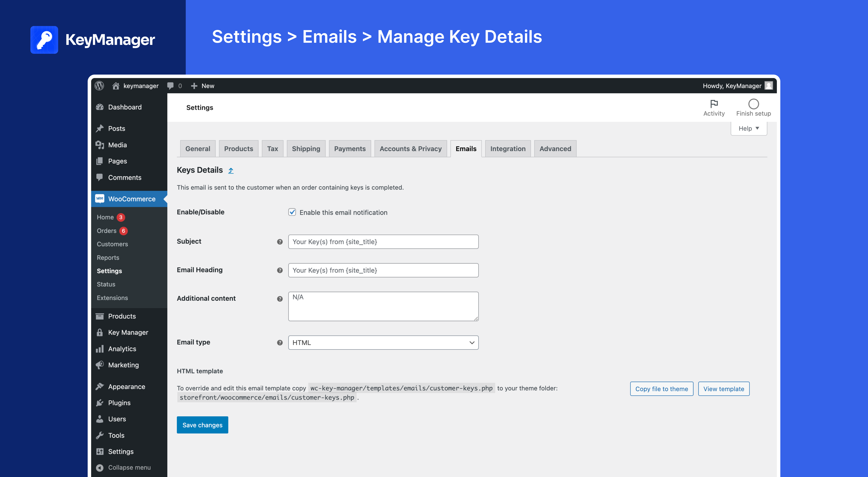This screenshot has height=477, width=868.
Task: Open the WooCommerce Settings submenu item
Action: (109, 271)
